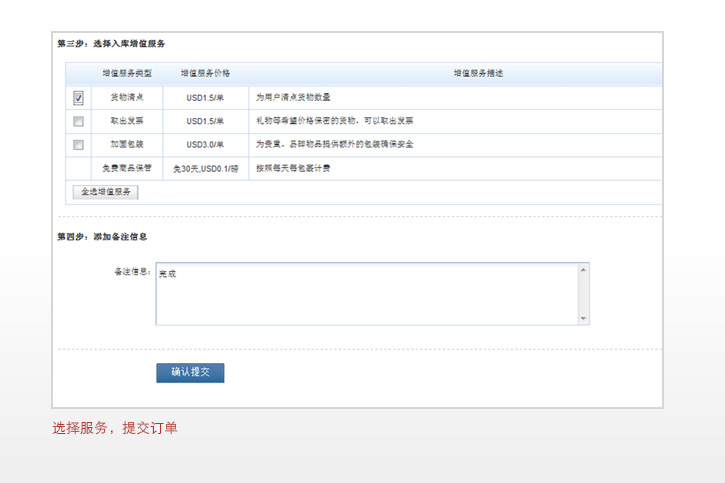The width and height of the screenshot is (725, 483).
Task: Click the 第三步 step heading
Action: point(111,44)
